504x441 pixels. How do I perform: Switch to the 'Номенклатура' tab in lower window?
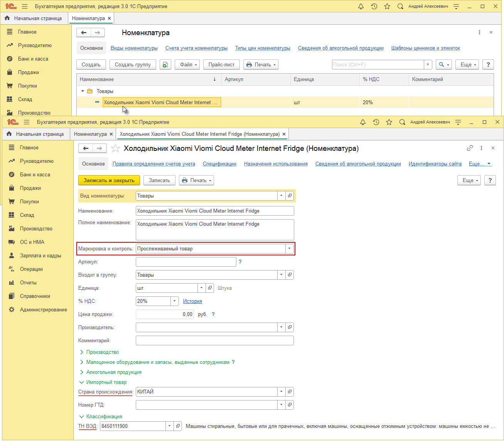pos(90,134)
